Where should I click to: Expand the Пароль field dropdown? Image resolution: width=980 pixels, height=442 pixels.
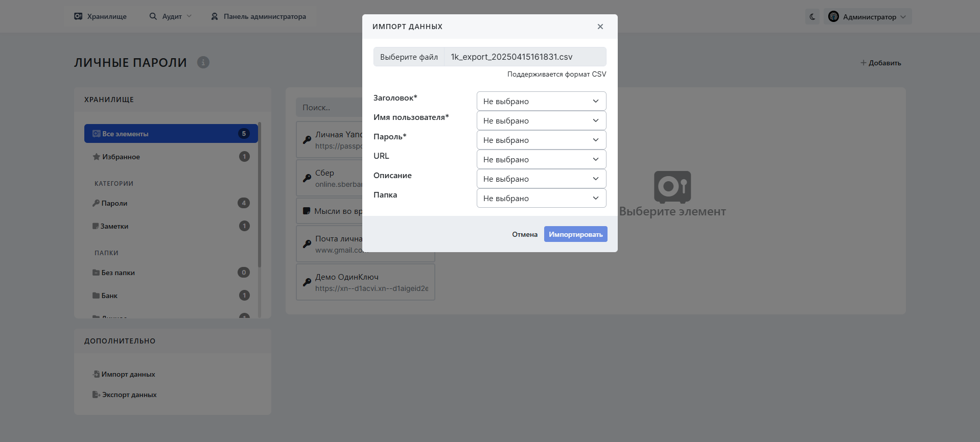click(541, 140)
